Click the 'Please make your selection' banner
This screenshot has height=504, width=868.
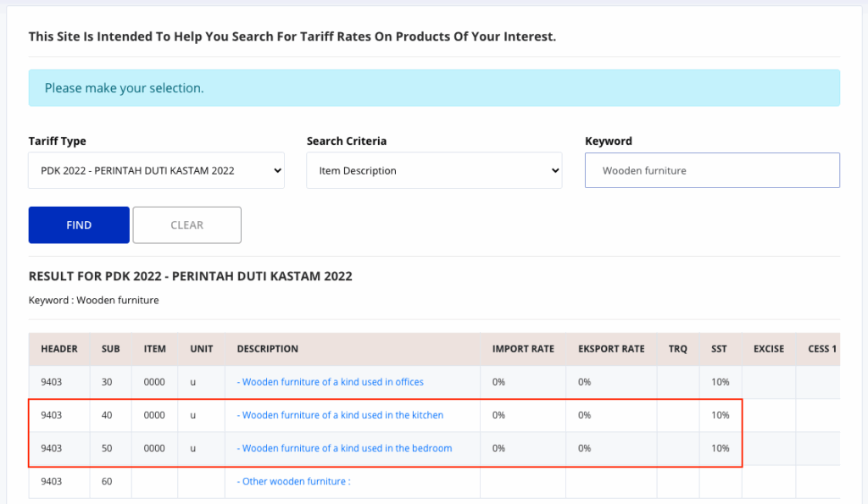tap(435, 88)
